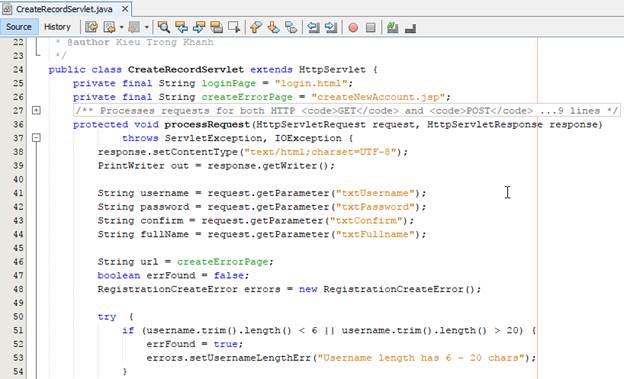
Task: Click the 'try' keyword on line 50
Action: (x=107, y=317)
